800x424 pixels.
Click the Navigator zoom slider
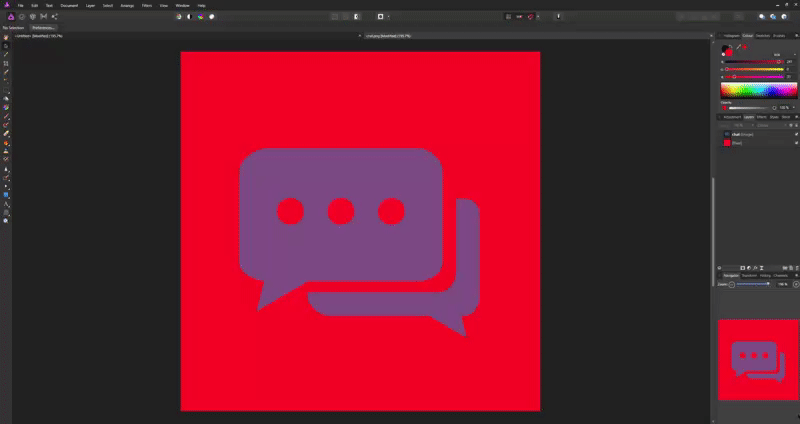[753, 284]
